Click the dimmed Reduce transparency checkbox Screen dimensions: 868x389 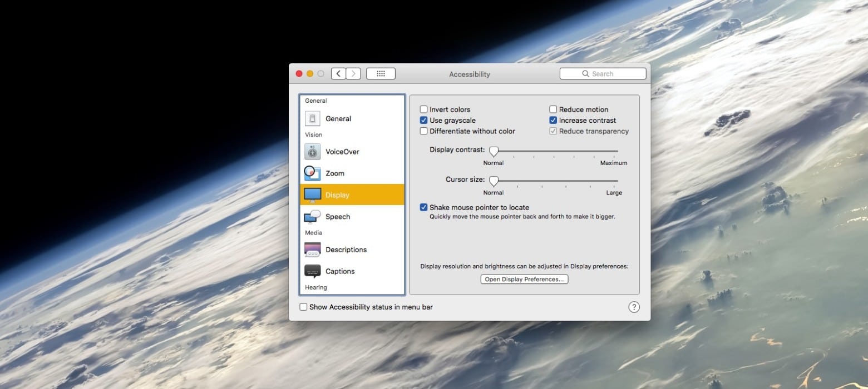(553, 131)
